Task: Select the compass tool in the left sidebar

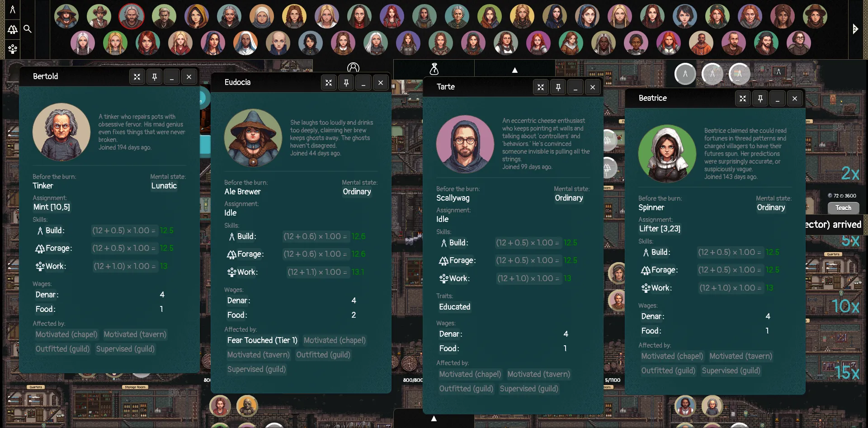Action: click(13, 9)
